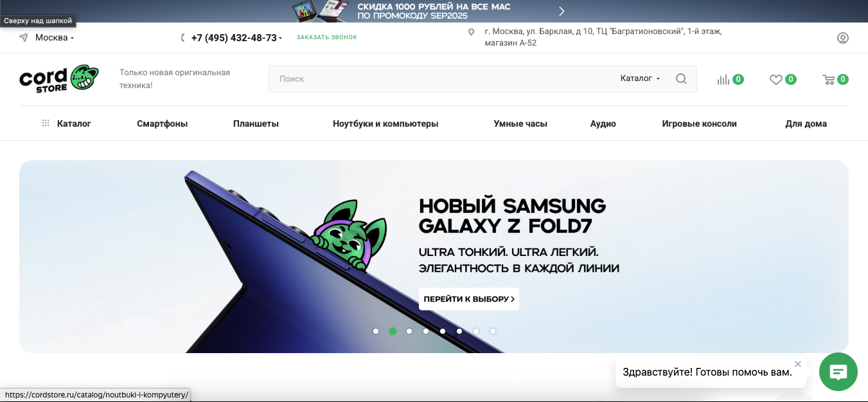Image resolution: width=868 pixels, height=402 pixels.
Task: Open the green live chat button
Action: coord(838,372)
